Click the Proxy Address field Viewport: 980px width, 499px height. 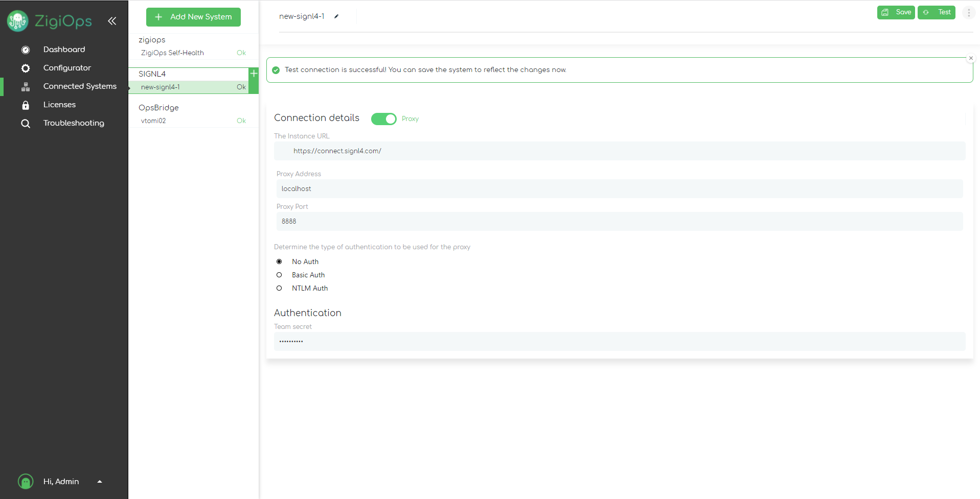[620, 189]
